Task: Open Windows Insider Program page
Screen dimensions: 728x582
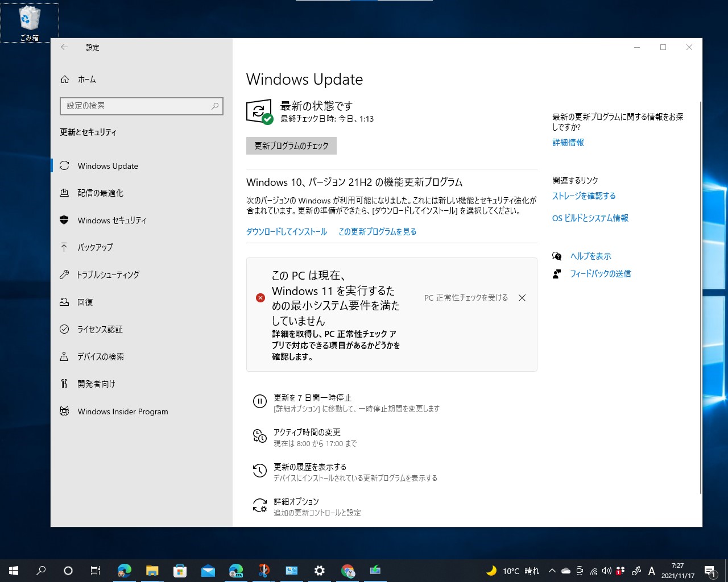Action: coord(122,411)
